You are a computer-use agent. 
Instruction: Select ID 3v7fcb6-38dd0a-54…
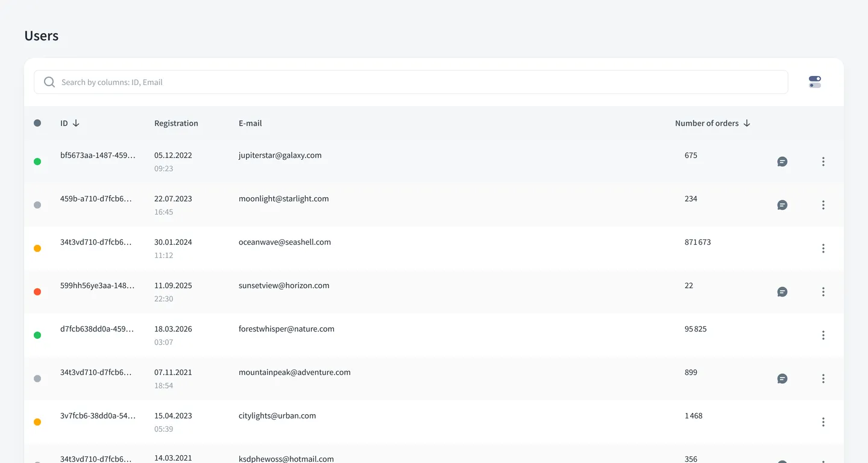(x=98, y=415)
